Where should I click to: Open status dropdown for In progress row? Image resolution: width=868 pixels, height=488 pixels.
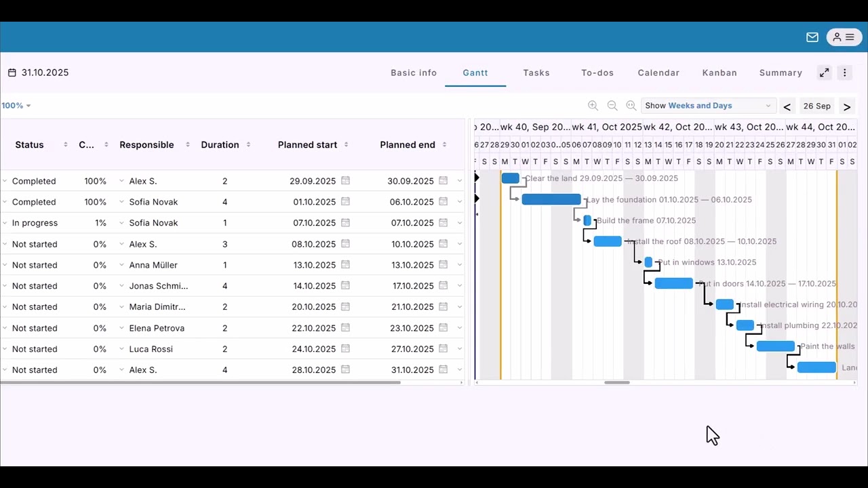coord(5,223)
